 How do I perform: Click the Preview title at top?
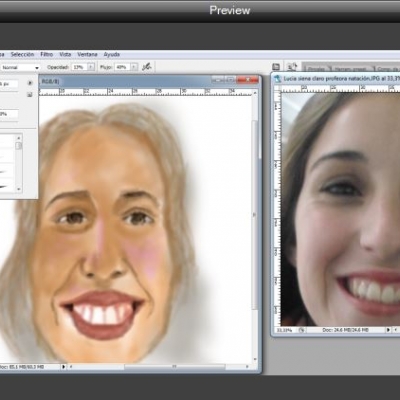[x=230, y=10]
